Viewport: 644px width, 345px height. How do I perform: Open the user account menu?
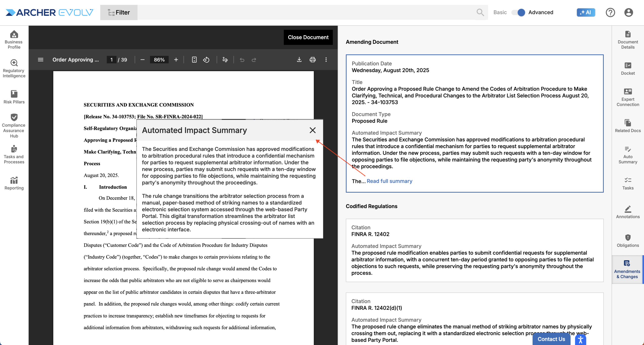coord(628,12)
